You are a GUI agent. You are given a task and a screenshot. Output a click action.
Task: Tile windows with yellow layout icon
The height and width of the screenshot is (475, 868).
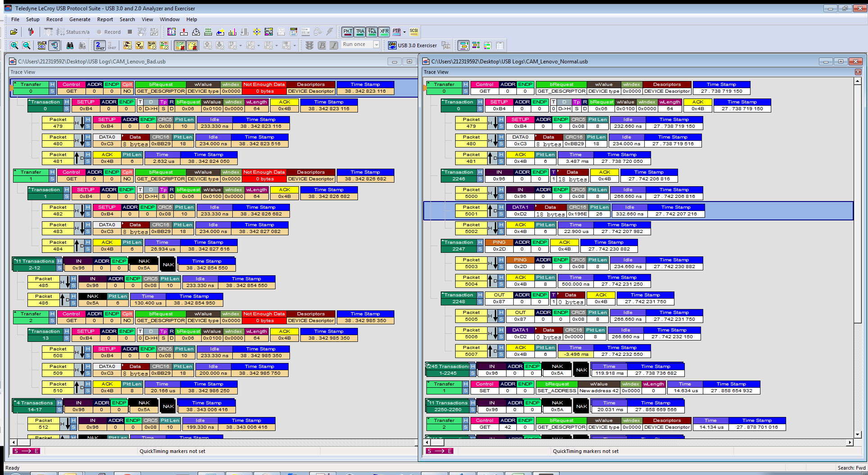463,45
